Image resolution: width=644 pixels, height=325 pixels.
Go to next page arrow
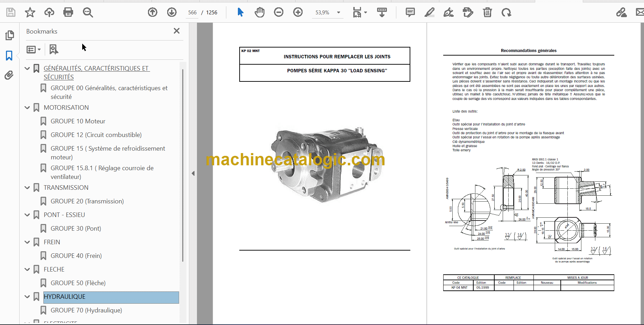pos(172,13)
